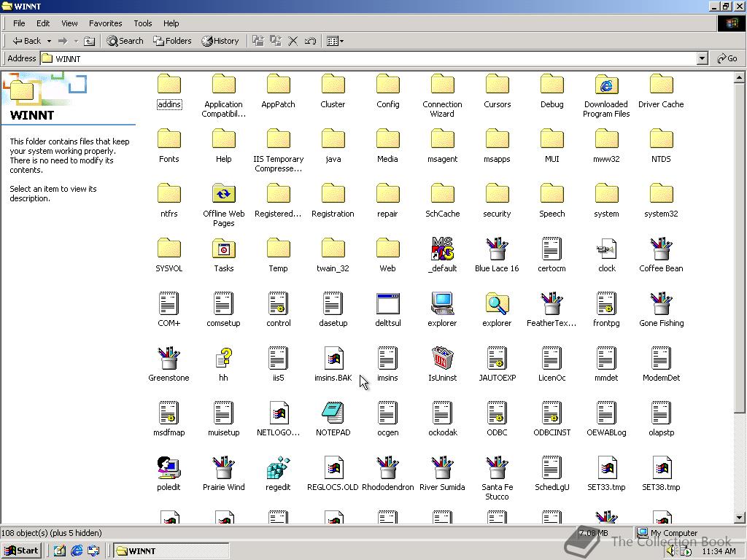The image size is (747, 560).
Task: Select the Greenstone bitmap icon
Action: tap(169, 358)
